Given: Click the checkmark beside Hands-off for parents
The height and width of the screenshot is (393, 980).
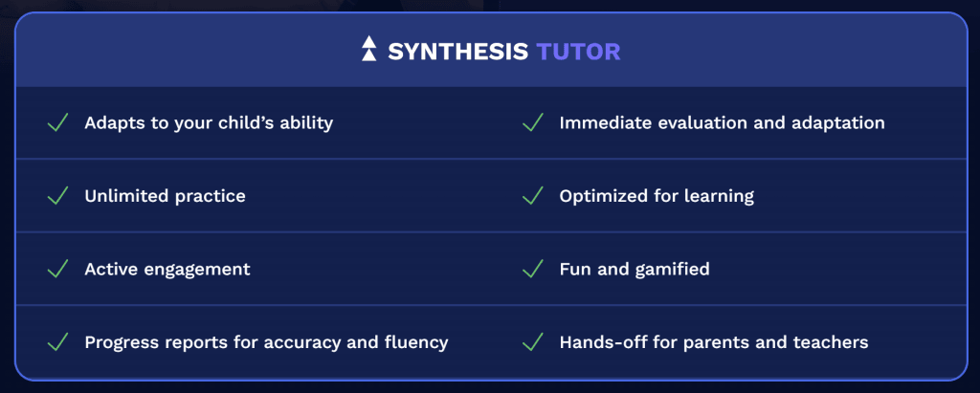Looking at the screenshot, I should click(532, 341).
